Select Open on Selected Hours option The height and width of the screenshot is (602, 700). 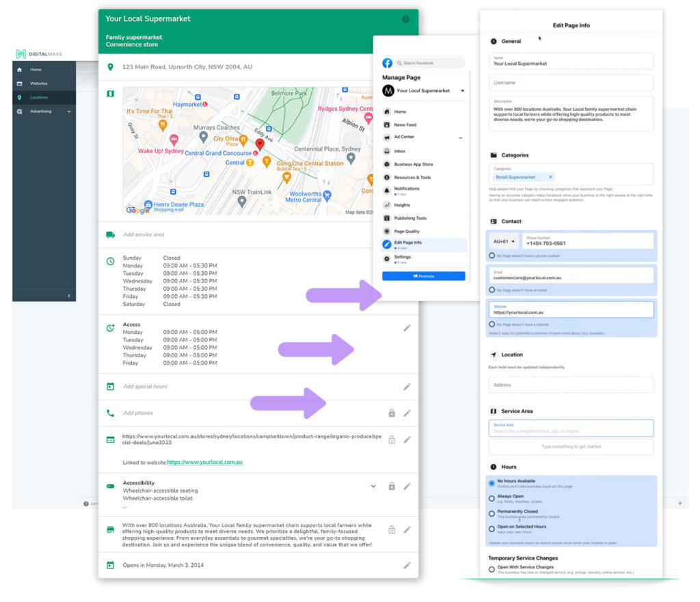pyautogui.click(x=492, y=528)
